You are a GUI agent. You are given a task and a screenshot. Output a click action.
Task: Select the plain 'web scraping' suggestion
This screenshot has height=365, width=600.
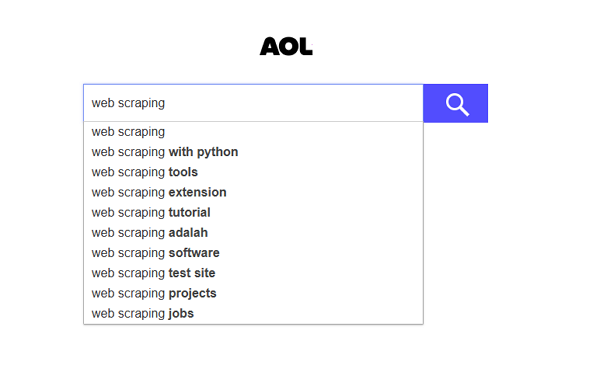point(253,132)
